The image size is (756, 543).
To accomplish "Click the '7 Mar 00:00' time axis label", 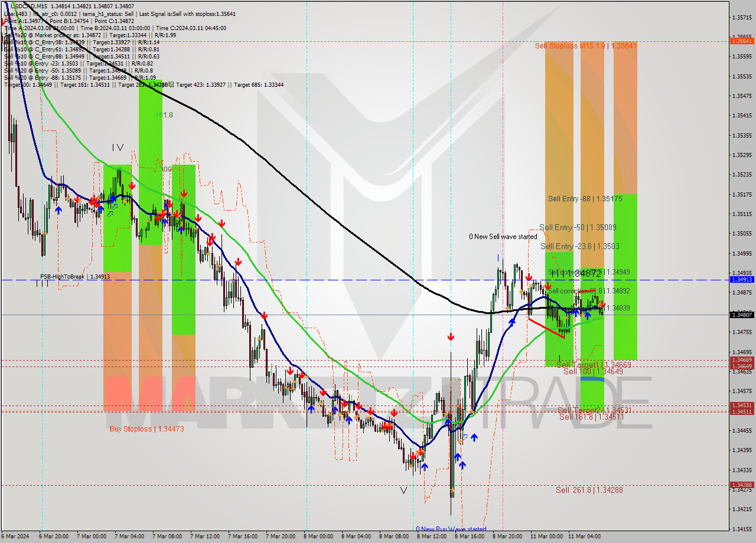I will (92, 537).
